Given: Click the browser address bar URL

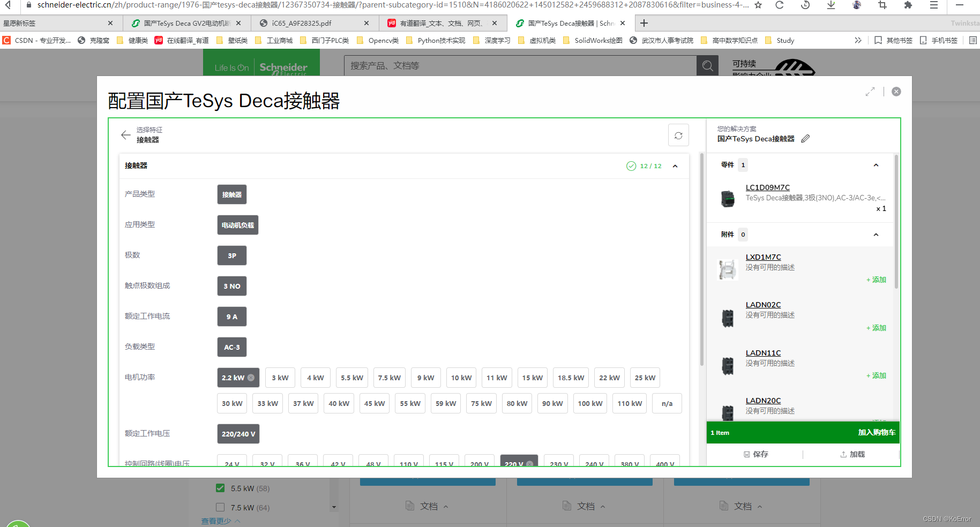Looking at the screenshot, I should pos(393,5).
